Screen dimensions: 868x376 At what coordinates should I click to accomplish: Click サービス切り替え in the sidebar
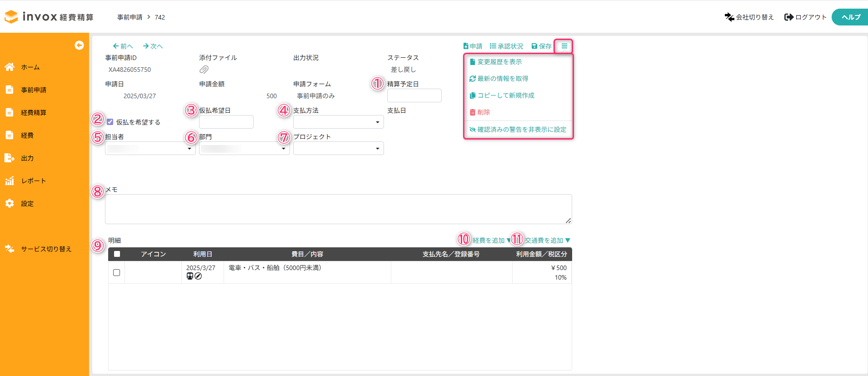click(46, 249)
